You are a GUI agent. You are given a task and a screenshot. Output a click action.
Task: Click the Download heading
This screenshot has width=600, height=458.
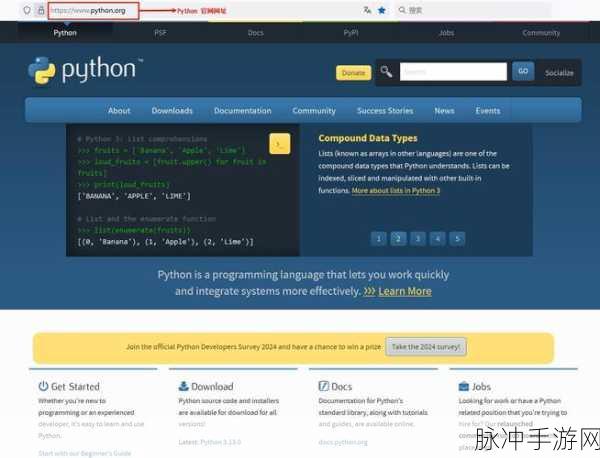[212, 386]
